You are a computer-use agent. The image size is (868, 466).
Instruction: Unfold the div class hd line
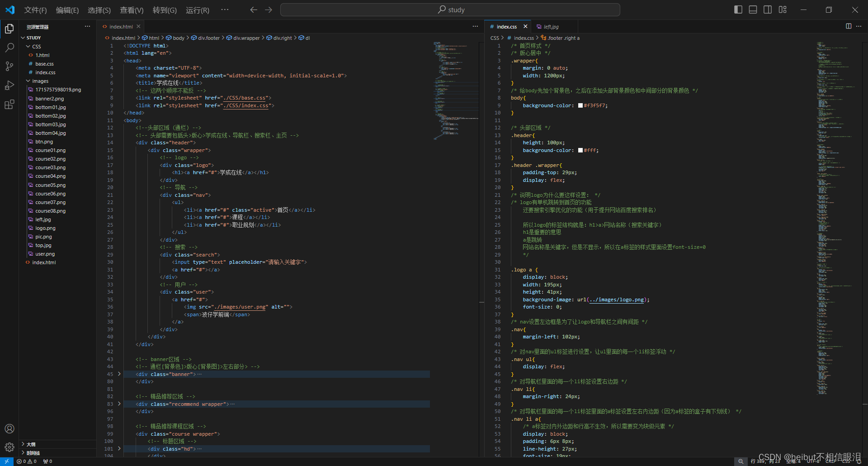(x=119, y=449)
